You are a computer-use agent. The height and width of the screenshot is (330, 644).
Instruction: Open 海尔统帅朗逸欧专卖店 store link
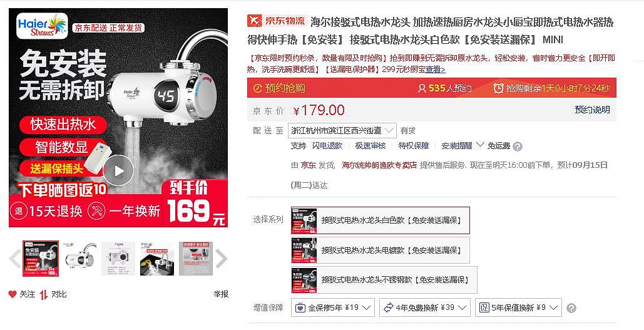379,165
